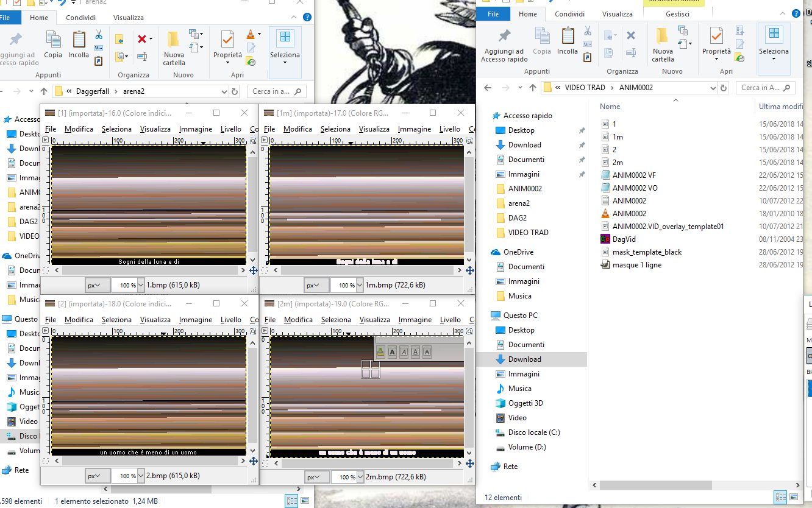Open Livello menu in window [1m]
This screenshot has width=812, height=508.
click(450, 129)
